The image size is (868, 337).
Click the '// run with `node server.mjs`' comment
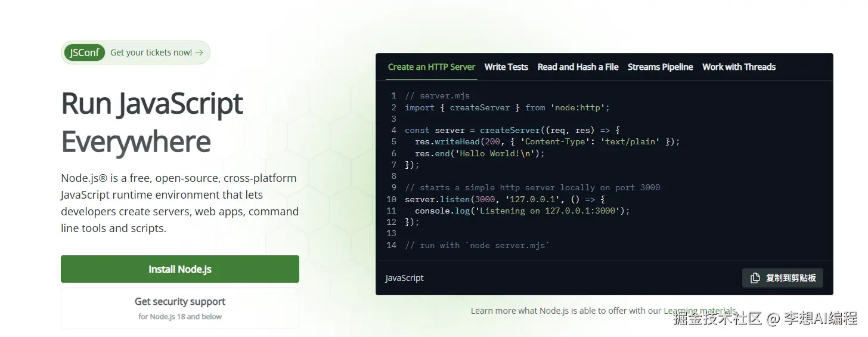[x=478, y=245]
